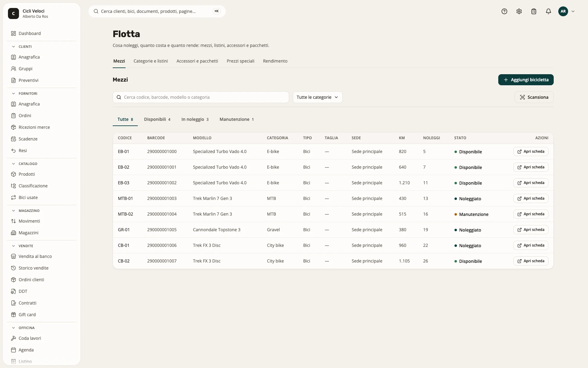Switch to Rendimento tab

pyautogui.click(x=275, y=61)
